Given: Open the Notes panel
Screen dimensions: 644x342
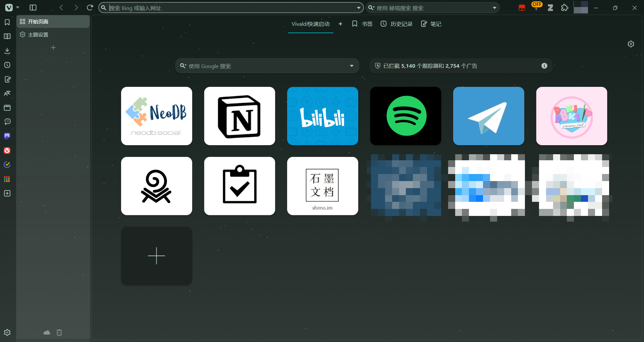Looking at the screenshot, I should (7, 79).
